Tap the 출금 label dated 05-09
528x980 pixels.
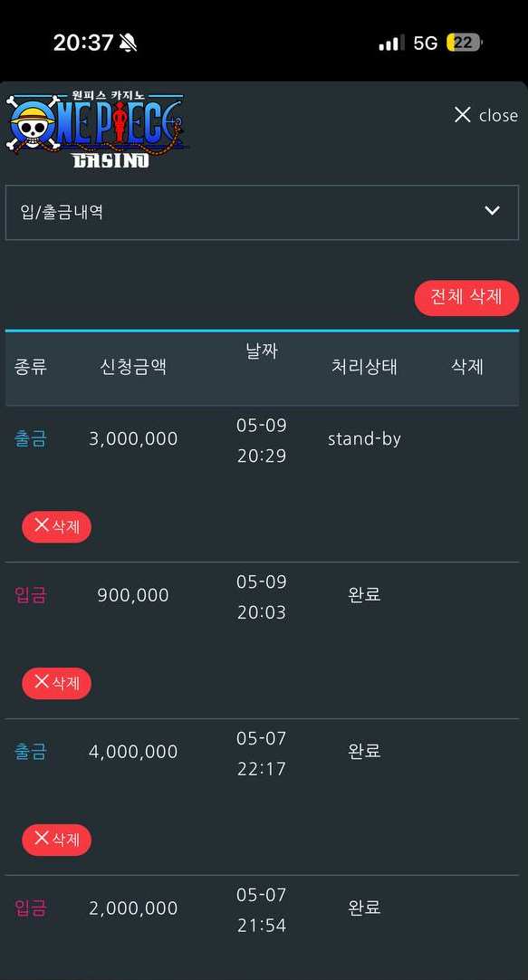tap(30, 438)
